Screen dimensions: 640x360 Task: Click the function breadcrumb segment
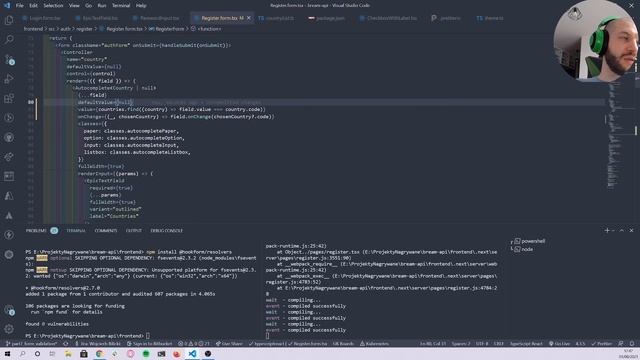(206, 29)
